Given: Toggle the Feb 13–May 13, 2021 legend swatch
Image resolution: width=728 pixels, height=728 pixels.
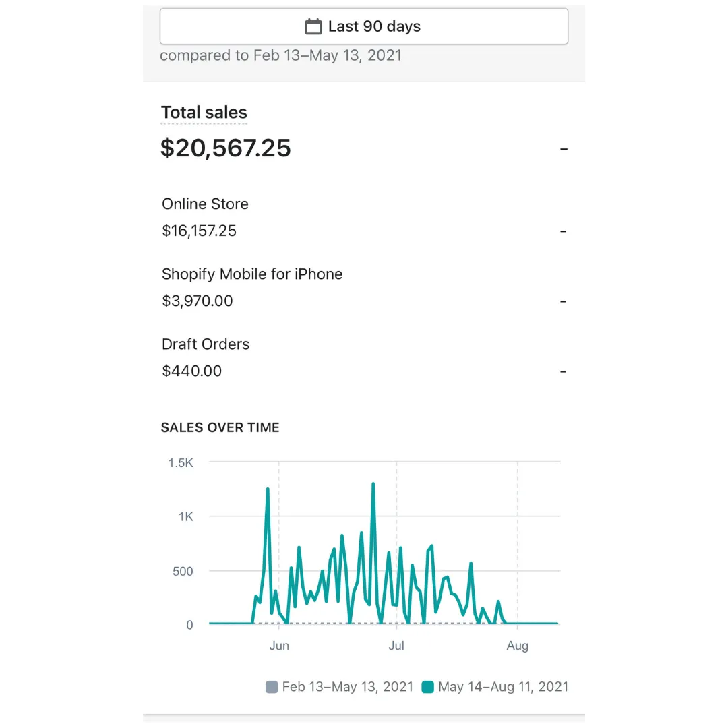Looking at the screenshot, I should coord(272,687).
